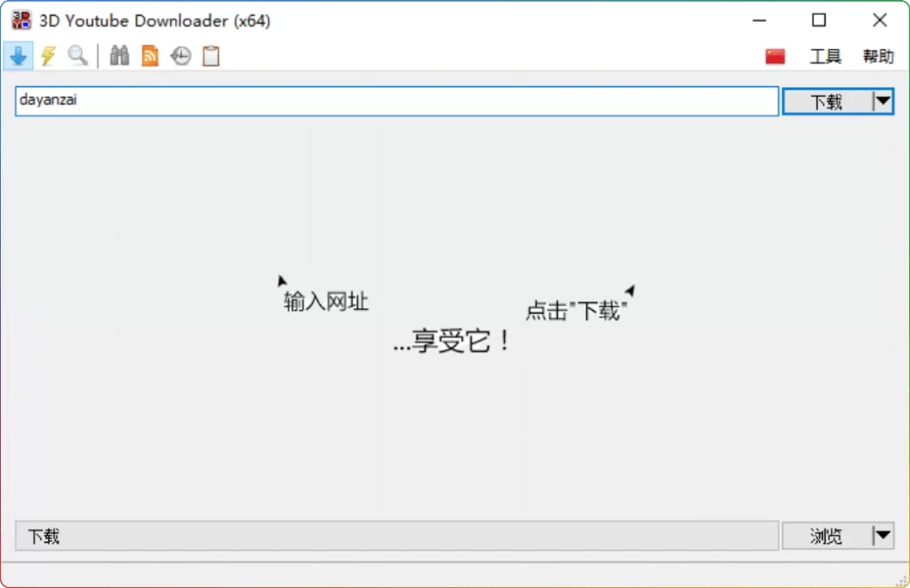Open the 工具 menu
910x588 pixels.
coord(826,55)
